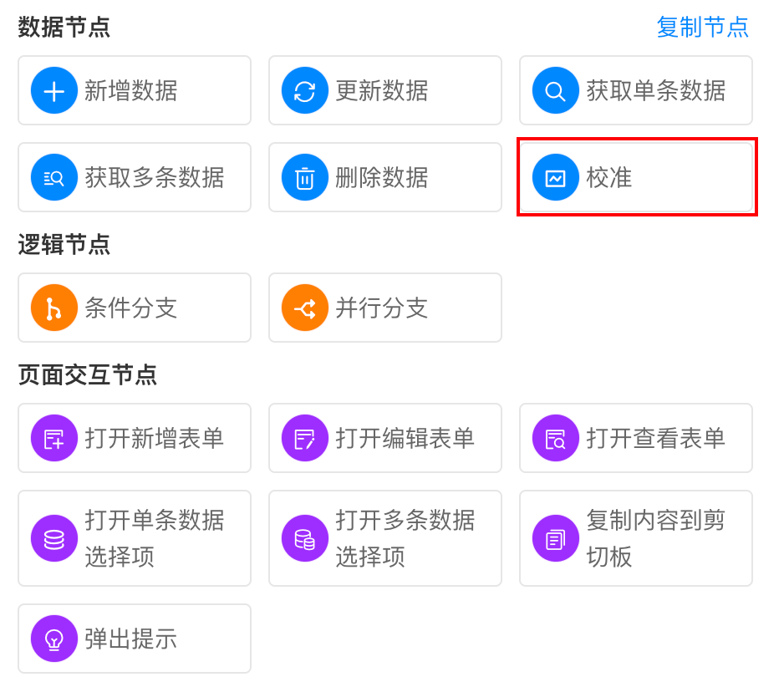Click the orange parallel icon for 并行分支
The width and height of the screenshot is (784, 682).
click(305, 308)
